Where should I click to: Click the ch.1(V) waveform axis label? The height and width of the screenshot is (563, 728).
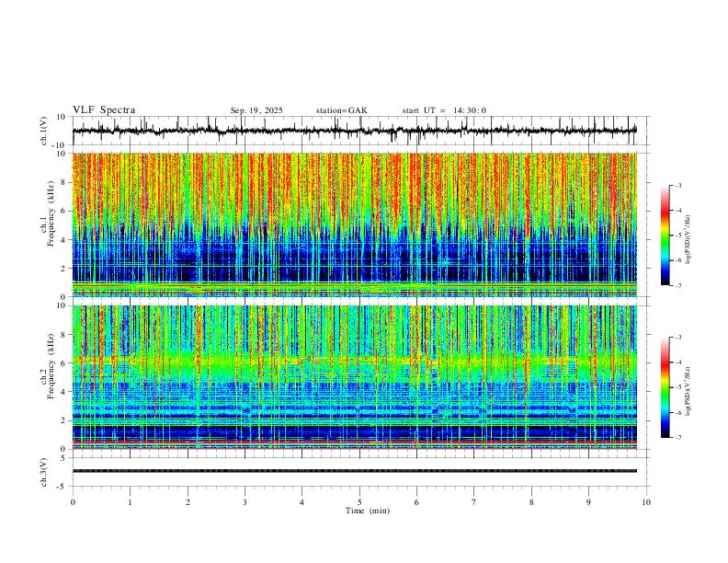[44, 131]
